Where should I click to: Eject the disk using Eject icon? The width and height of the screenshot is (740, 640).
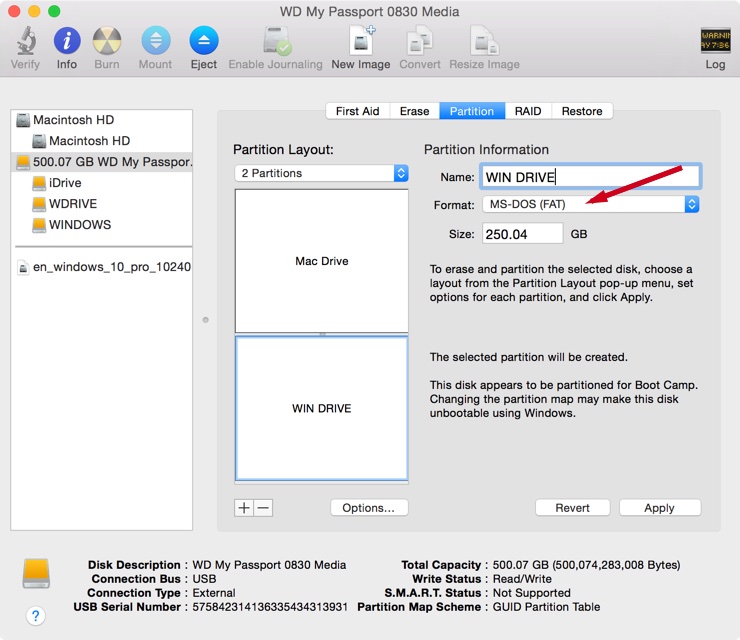204,41
